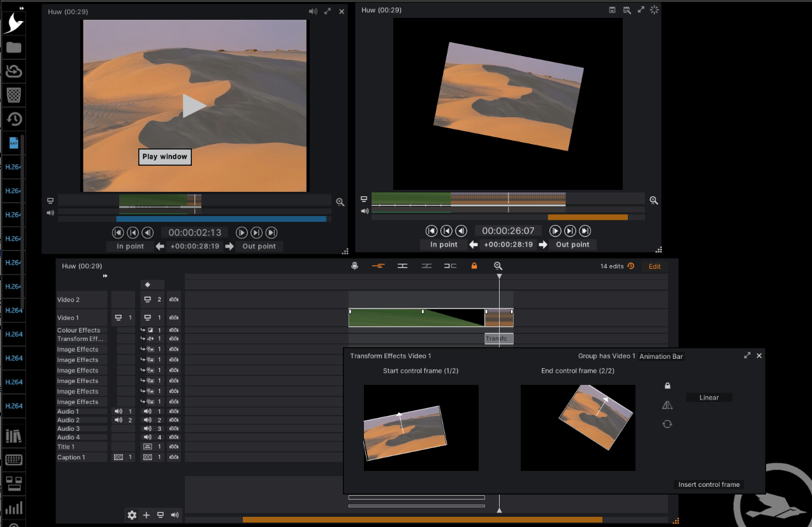Expand left viewer to fullscreen

327,11
